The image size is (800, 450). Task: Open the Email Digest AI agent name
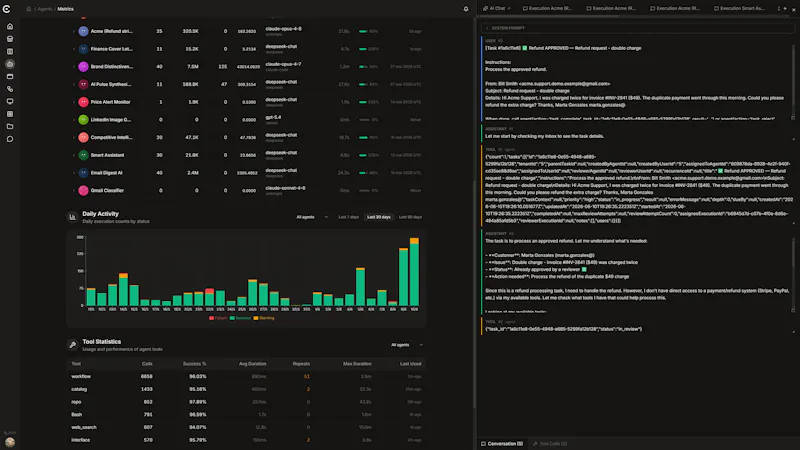click(106, 173)
